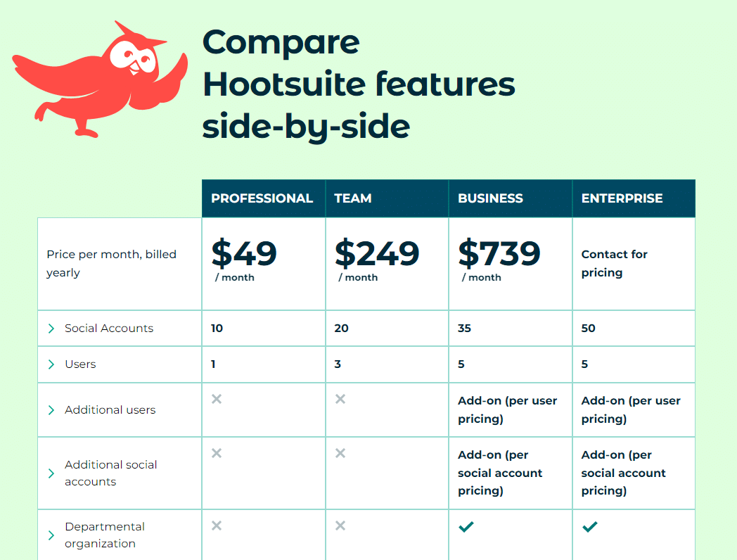Click Team X for Departmental organization
This screenshot has width=737, height=560.
[340, 526]
